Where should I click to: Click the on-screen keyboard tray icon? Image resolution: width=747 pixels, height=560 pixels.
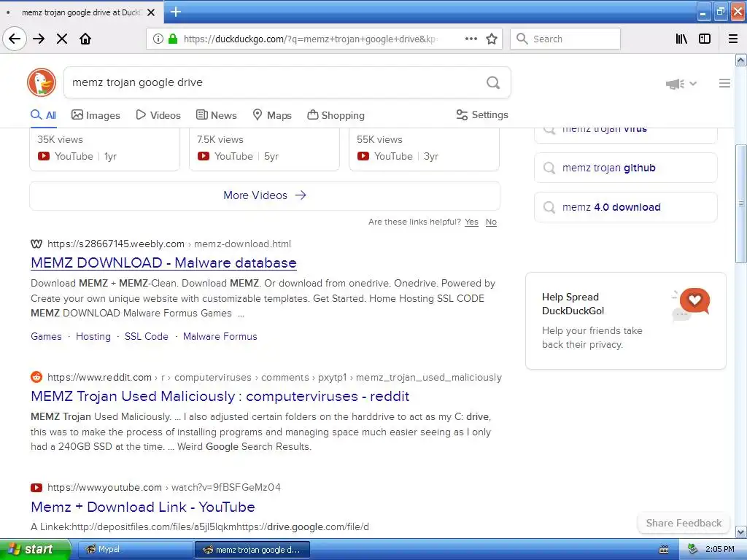pos(664,550)
